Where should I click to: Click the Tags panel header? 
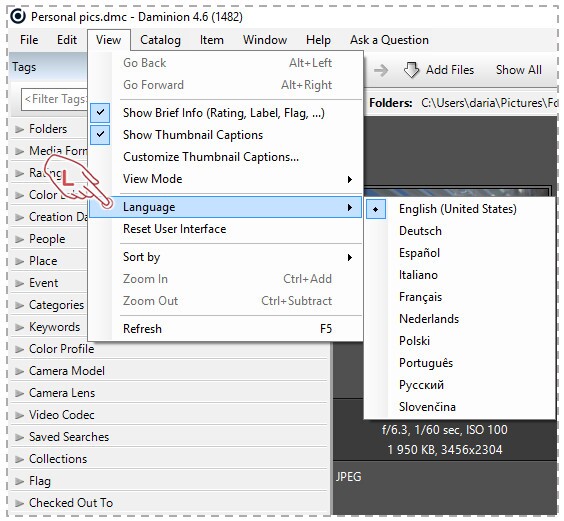(x=48, y=67)
